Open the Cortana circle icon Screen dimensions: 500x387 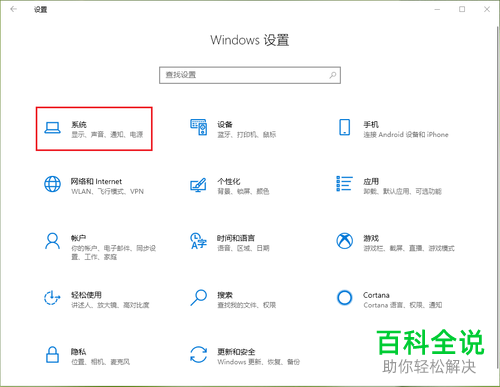[x=345, y=298]
